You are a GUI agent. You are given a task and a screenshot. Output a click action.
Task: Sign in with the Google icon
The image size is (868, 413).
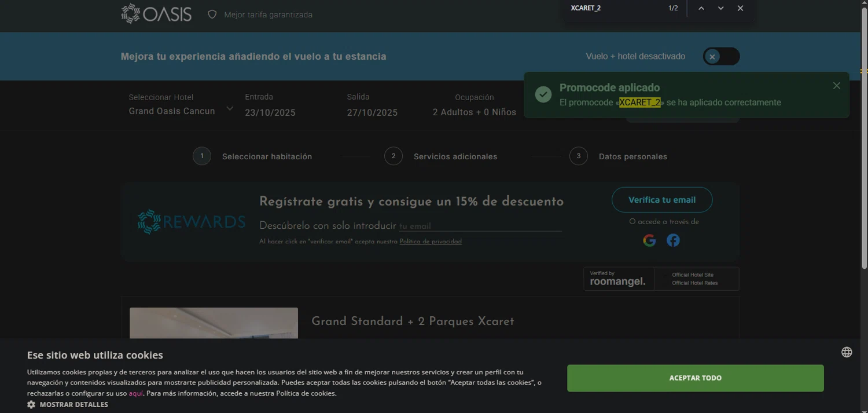[x=649, y=240]
